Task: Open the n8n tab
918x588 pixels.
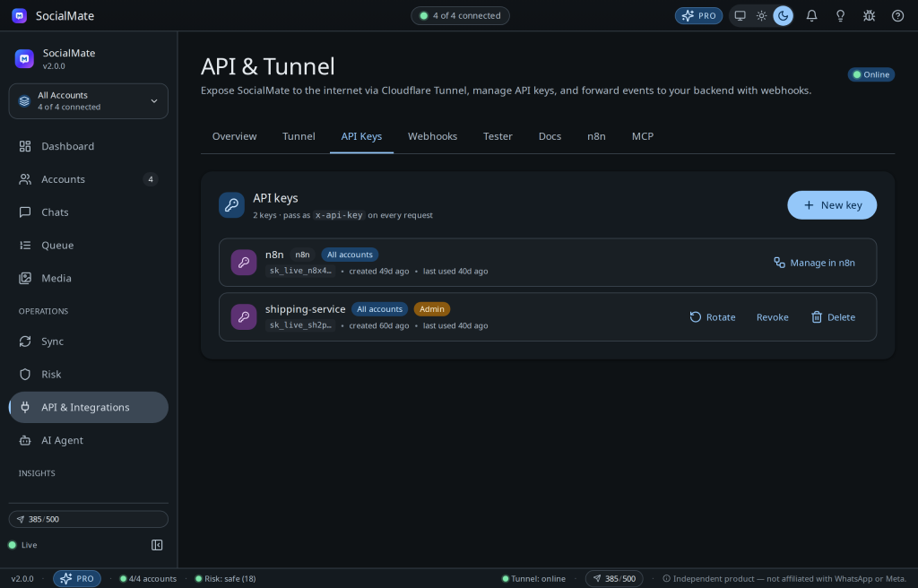Action: tap(596, 136)
